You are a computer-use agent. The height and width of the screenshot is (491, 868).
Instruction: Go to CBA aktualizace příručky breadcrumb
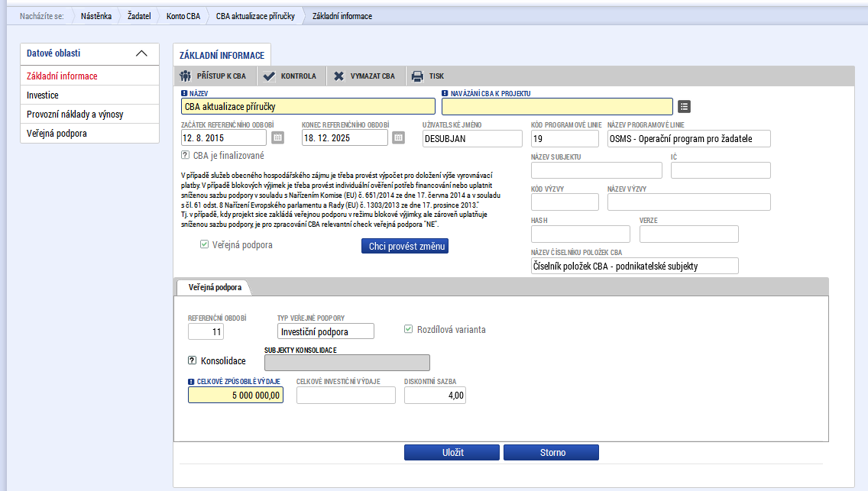(255, 16)
